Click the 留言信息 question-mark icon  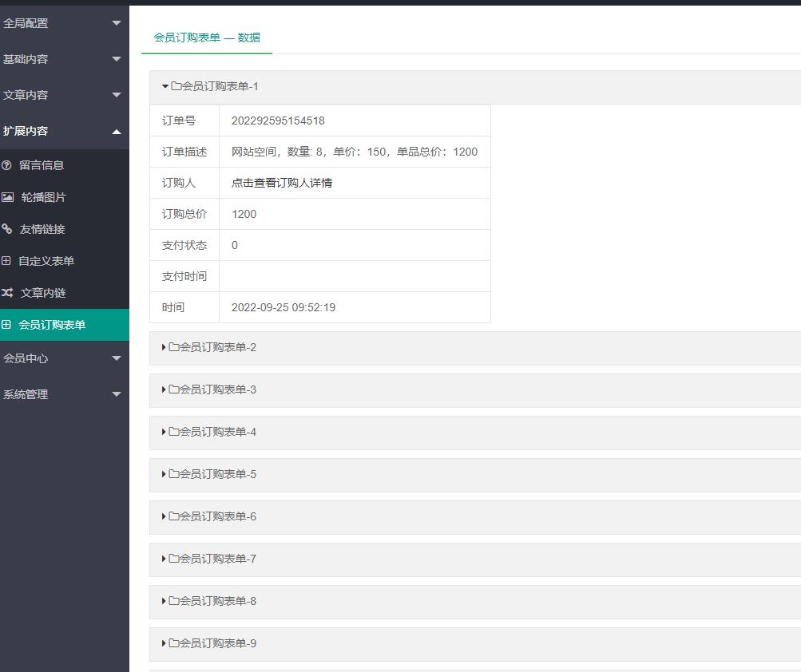coord(7,165)
